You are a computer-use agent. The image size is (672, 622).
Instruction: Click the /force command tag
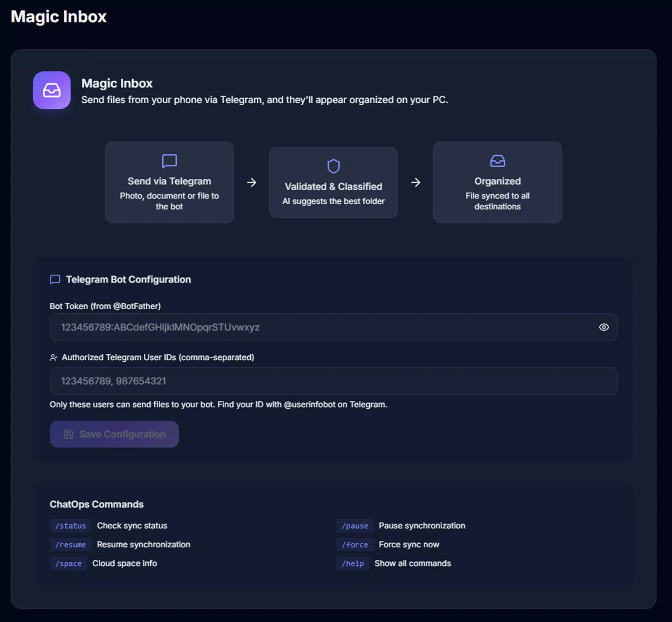click(x=355, y=545)
